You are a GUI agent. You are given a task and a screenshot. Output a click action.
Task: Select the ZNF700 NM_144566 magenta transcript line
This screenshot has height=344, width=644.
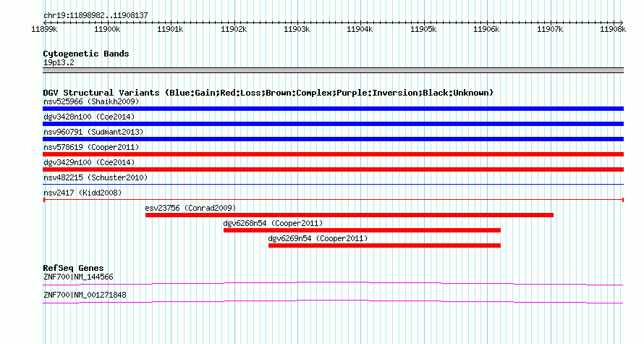(x=333, y=283)
